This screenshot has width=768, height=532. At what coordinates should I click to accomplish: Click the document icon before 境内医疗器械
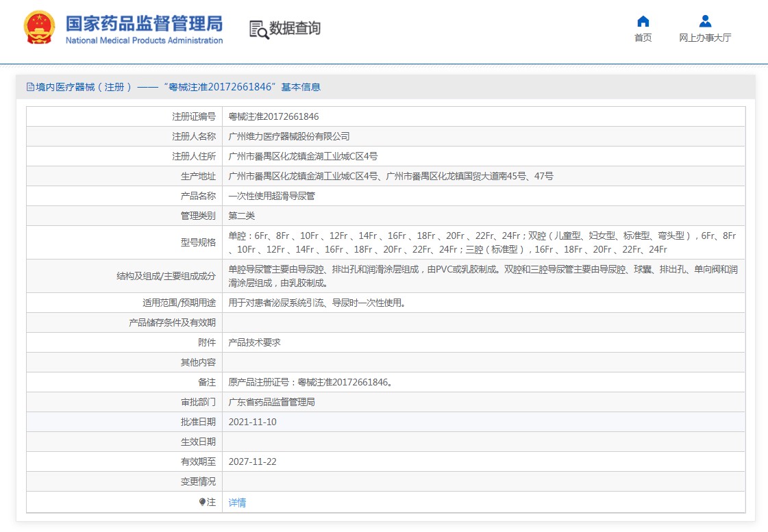pos(30,87)
